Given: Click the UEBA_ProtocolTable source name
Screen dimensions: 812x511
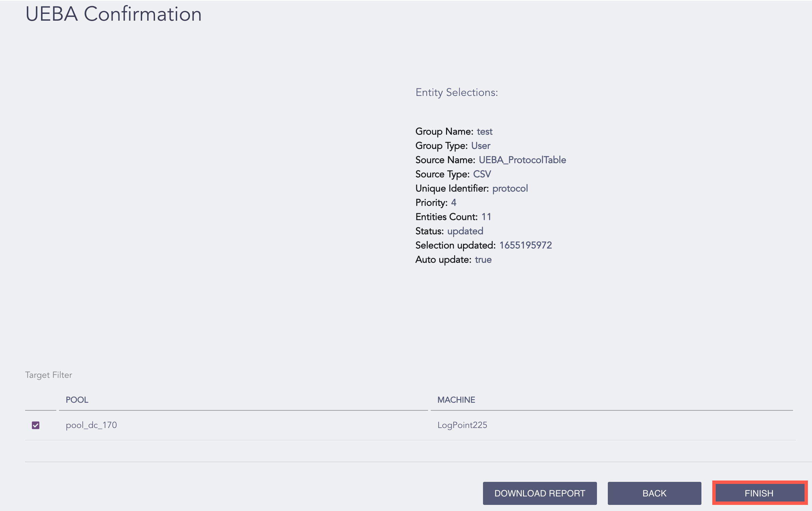Looking at the screenshot, I should tap(522, 160).
